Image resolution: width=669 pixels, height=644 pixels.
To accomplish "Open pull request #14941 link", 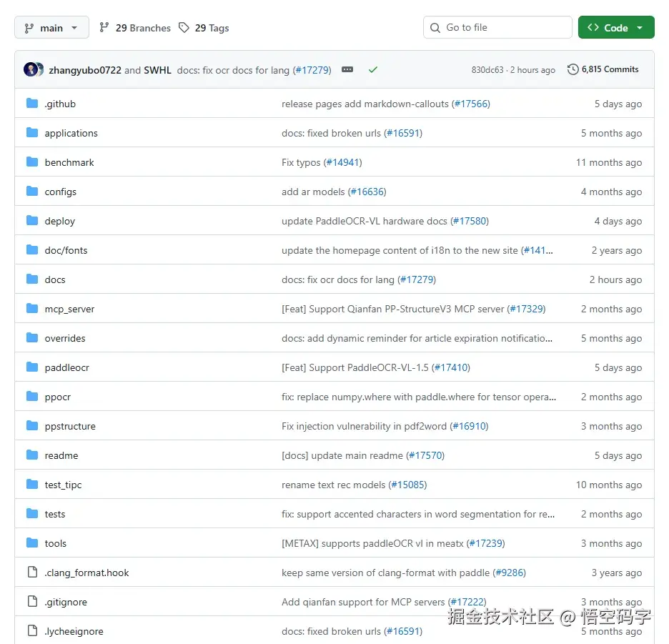I will click(342, 162).
